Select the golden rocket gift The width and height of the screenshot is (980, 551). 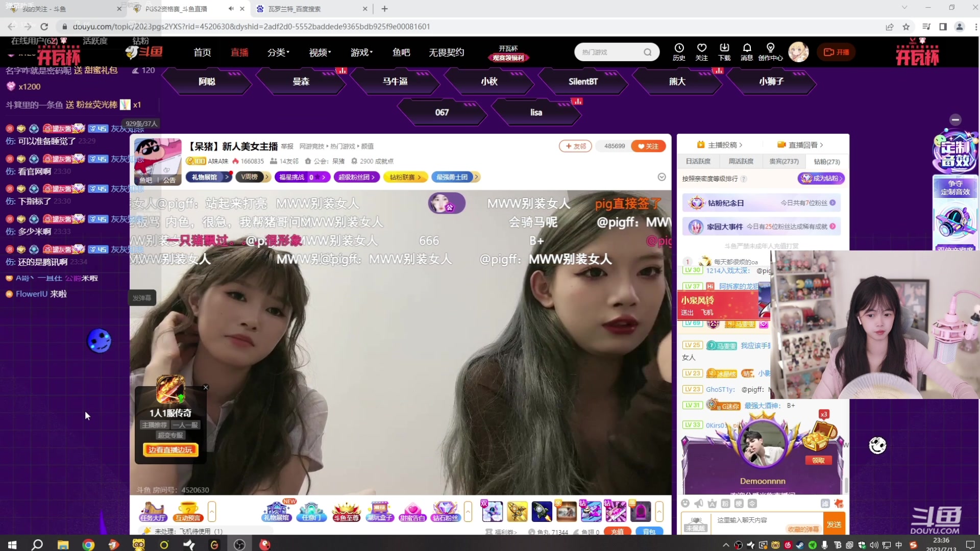point(517,511)
